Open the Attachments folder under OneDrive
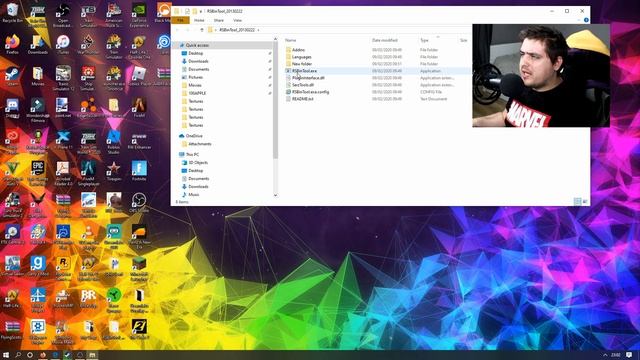This screenshot has width=640, height=360. pos(196,144)
